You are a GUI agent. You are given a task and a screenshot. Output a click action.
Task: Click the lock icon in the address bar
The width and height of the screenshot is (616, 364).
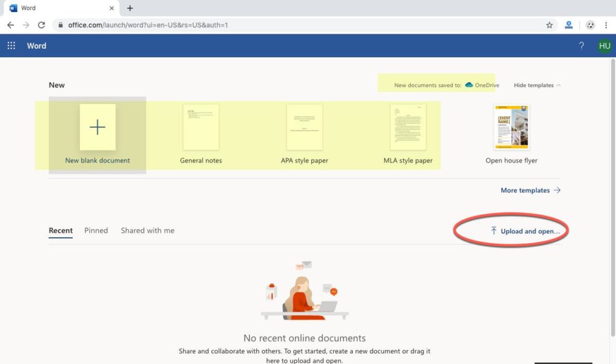(x=61, y=25)
